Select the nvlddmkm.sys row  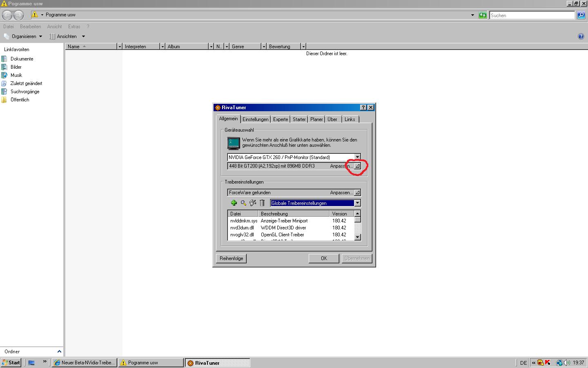[x=291, y=221]
